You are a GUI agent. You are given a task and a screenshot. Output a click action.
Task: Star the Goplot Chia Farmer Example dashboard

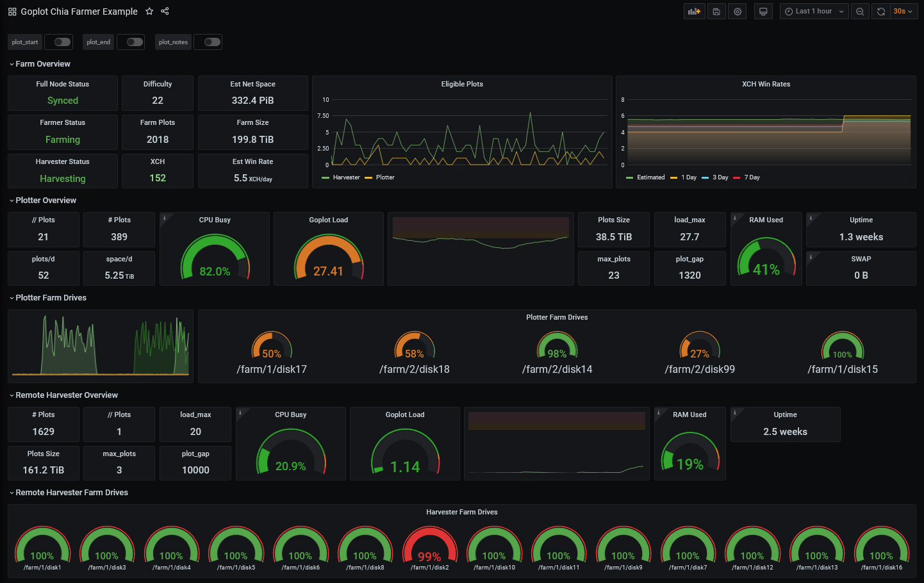(x=149, y=12)
